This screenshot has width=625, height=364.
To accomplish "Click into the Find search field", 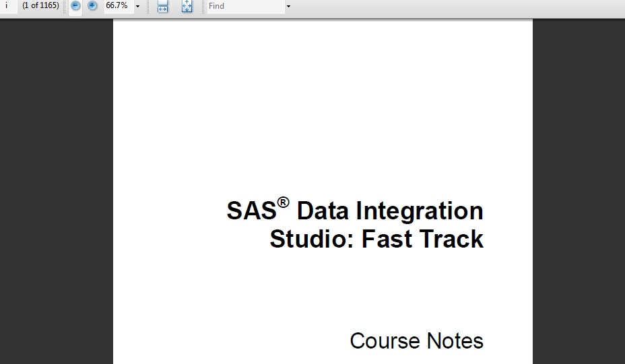I will [246, 6].
